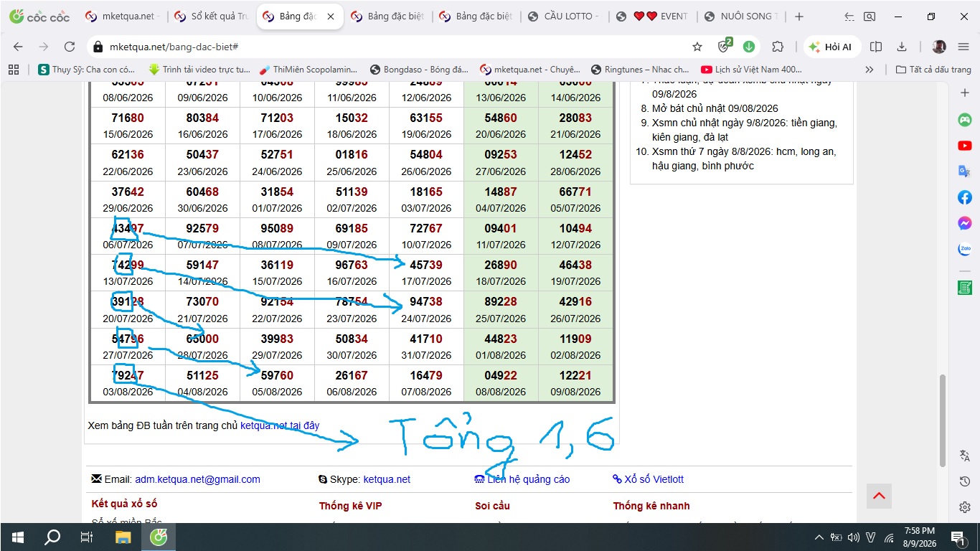
Task: Open the Cốc Cốc browser logo menu
Action: tap(39, 17)
